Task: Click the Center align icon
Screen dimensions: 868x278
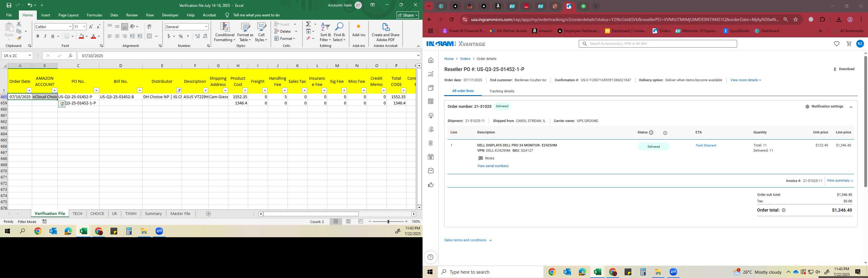Action: click(x=117, y=36)
